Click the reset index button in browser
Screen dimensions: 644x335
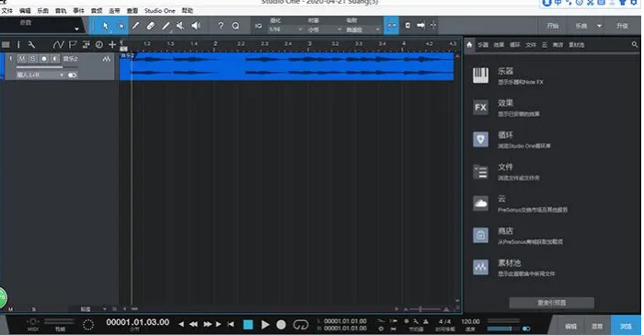pyautogui.click(x=551, y=303)
